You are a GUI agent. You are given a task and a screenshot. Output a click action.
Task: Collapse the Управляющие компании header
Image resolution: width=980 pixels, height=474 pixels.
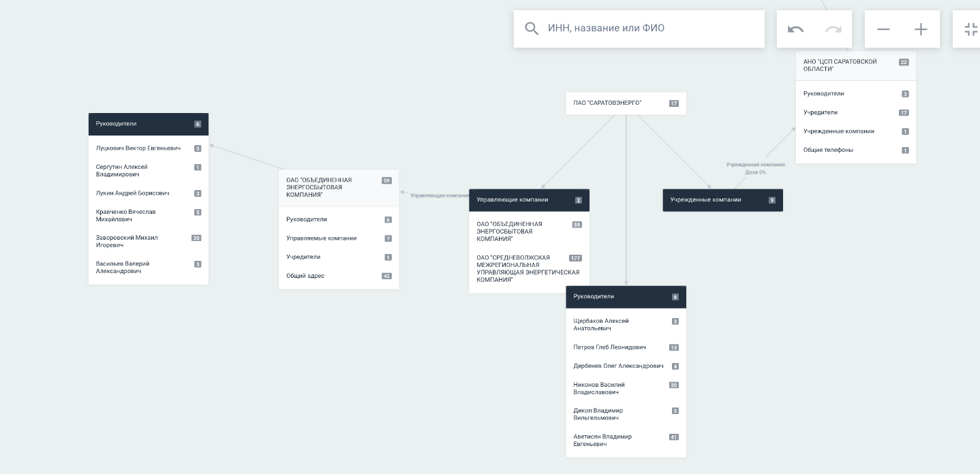[x=529, y=200]
